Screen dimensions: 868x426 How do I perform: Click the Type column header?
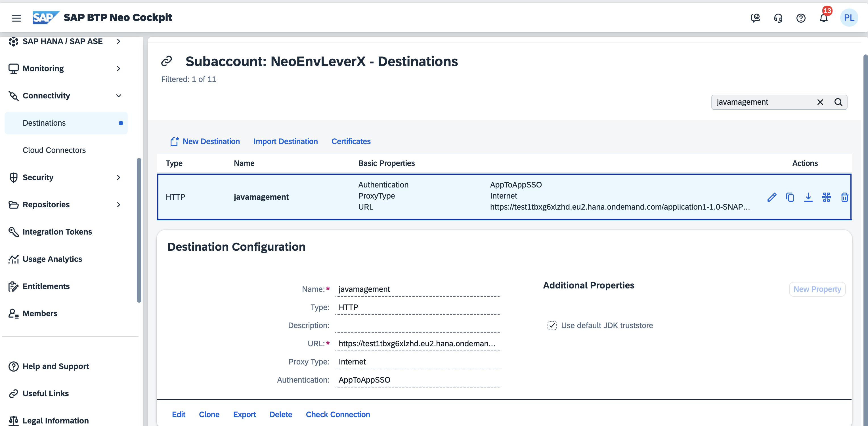coord(174,163)
